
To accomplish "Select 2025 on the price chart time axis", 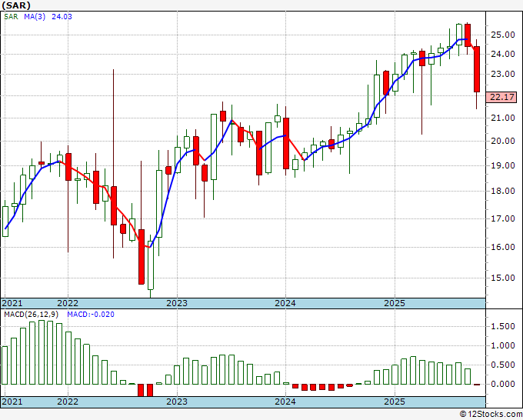I will [x=395, y=303].
